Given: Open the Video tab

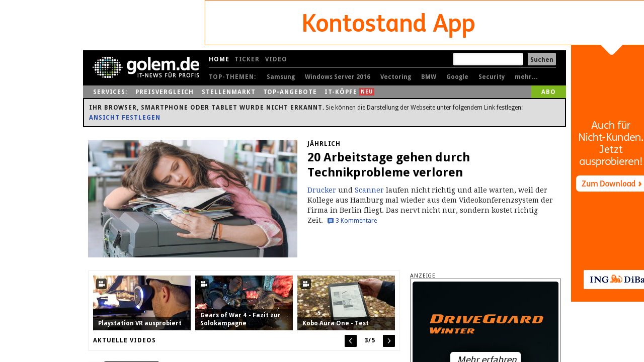Looking at the screenshot, I should (x=276, y=59).
